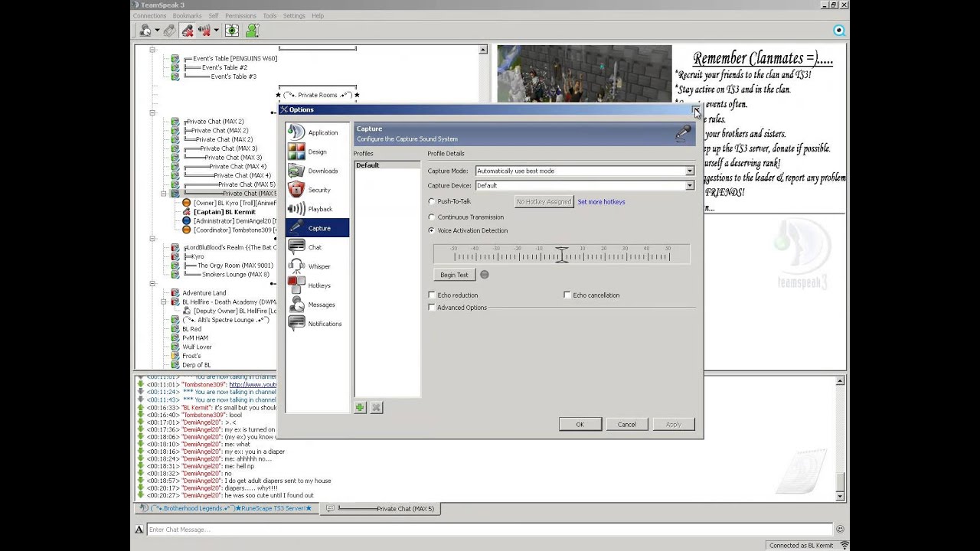Open the Capture Device dropdown
This screenshot has height=551, width=980.
click(x=585, y=185)
